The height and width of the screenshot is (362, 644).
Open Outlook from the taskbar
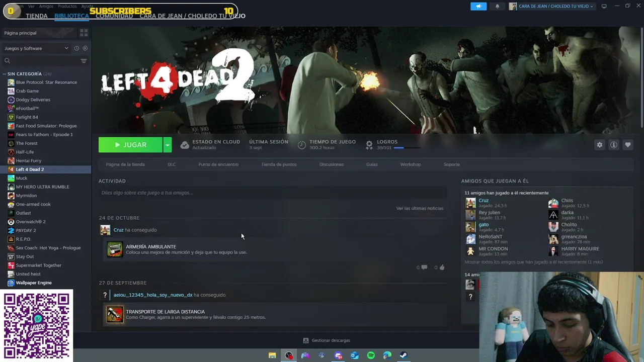[355, 355]
